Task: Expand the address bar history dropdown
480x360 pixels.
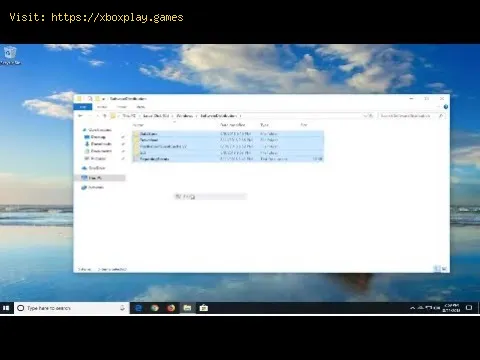Action: click(365, 116)
